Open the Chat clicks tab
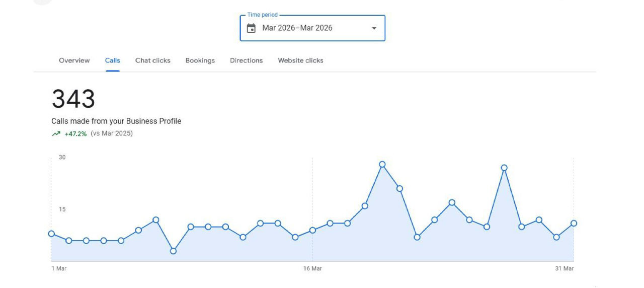Screen dimensions: 644x288 (153, 60)
